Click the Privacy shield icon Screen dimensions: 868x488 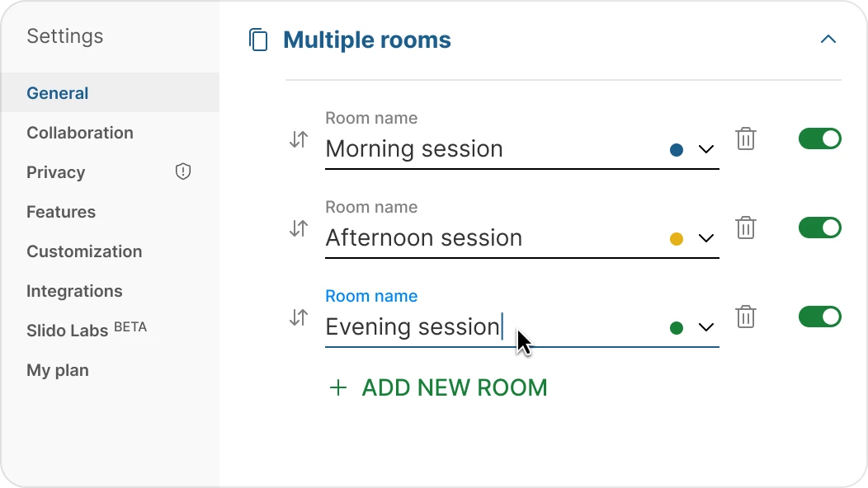183,171
